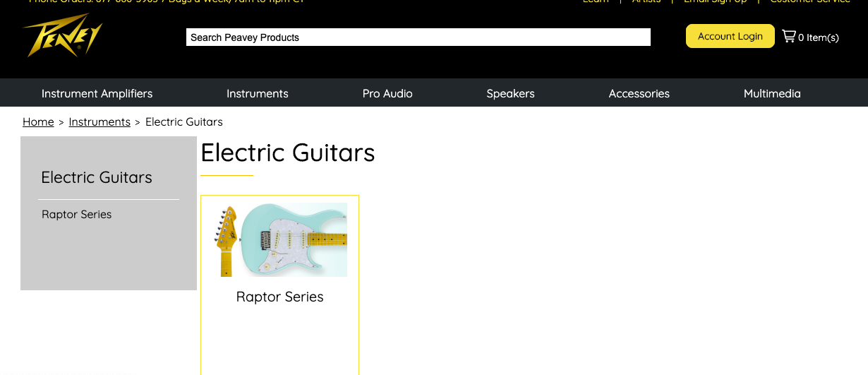Open the Pro Audio menu

tap(387, 93)
